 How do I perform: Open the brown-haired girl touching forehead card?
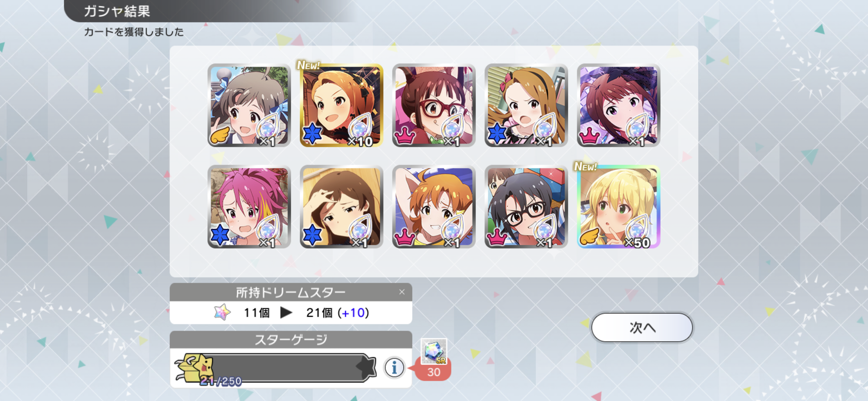tap(341, 207)
